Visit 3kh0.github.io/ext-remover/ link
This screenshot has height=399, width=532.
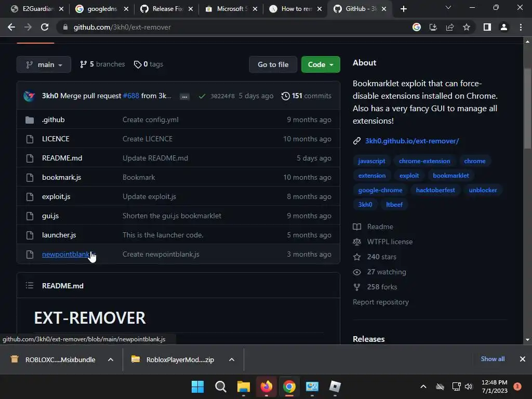click(x=412, y=141)
